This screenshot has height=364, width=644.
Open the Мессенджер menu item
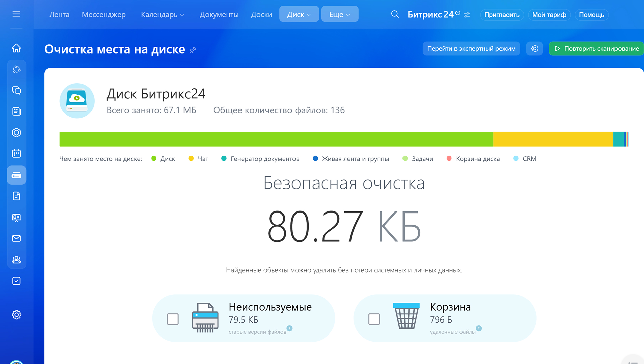(104, 15)
